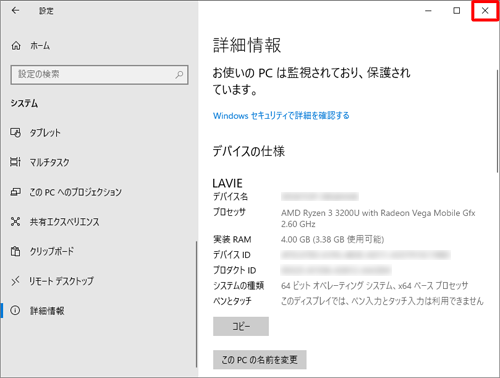
Task: Click the システムの種類 label
Action: click(x=238, y=286)
